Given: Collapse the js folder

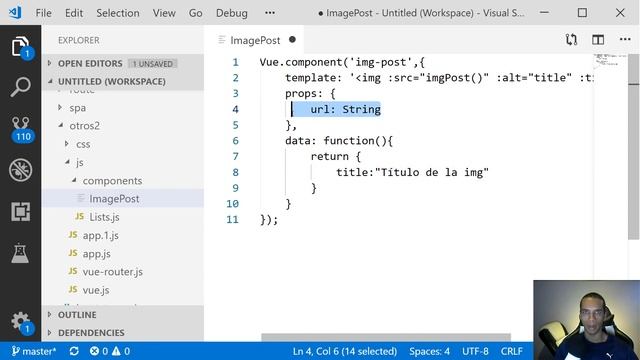Looking at the screenshot, I should click(x=122, y=162).
